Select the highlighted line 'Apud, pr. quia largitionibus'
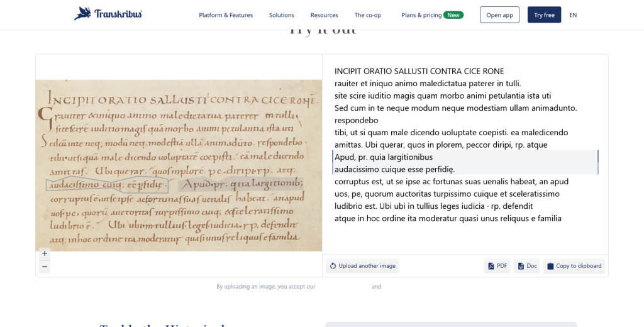644x327 pixels. point(384,157)
